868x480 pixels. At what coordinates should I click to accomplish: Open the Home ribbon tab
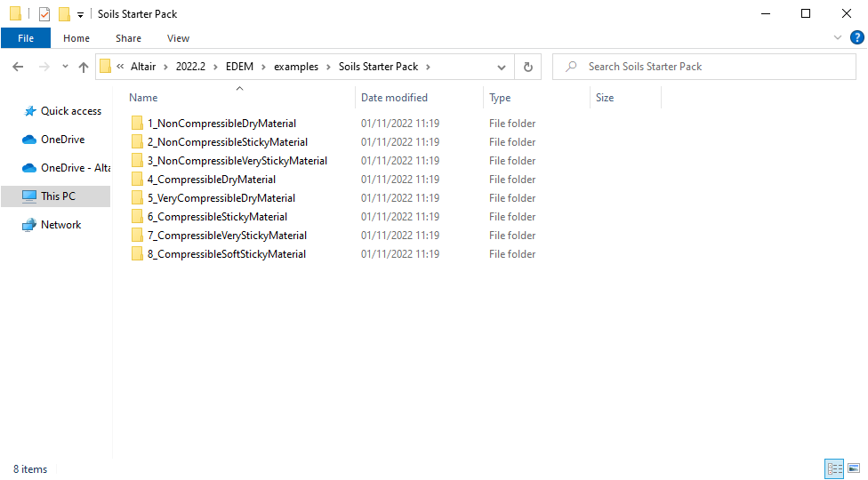(76, 38)
